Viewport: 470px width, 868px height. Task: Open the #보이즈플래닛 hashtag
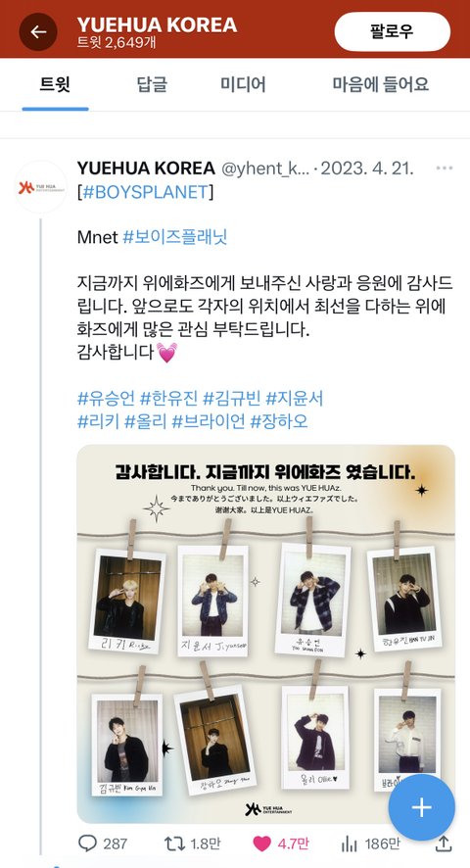tap(175, 237)
